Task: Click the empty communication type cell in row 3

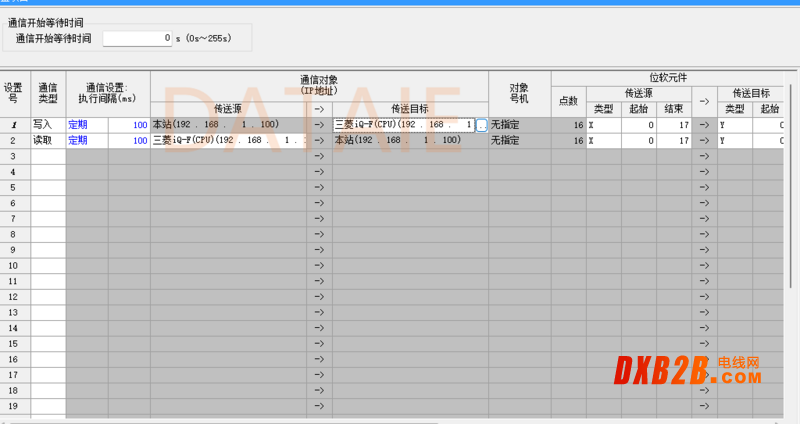Action: point(48,156)
